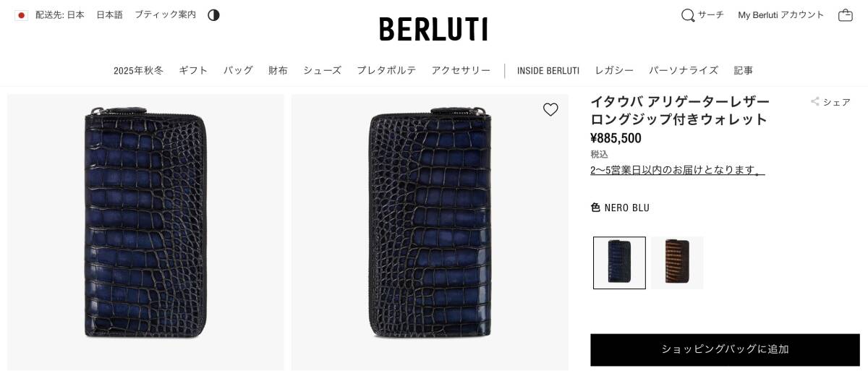The width and height of the screenshot is (868, 371).
Task: Open the ブティック案内 link
Action: tap(165, 15)
